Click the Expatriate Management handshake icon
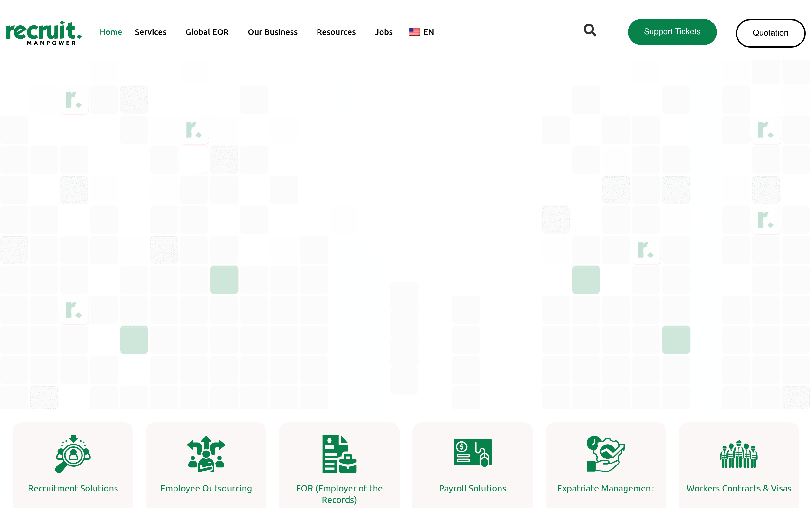 pos(606,454)
